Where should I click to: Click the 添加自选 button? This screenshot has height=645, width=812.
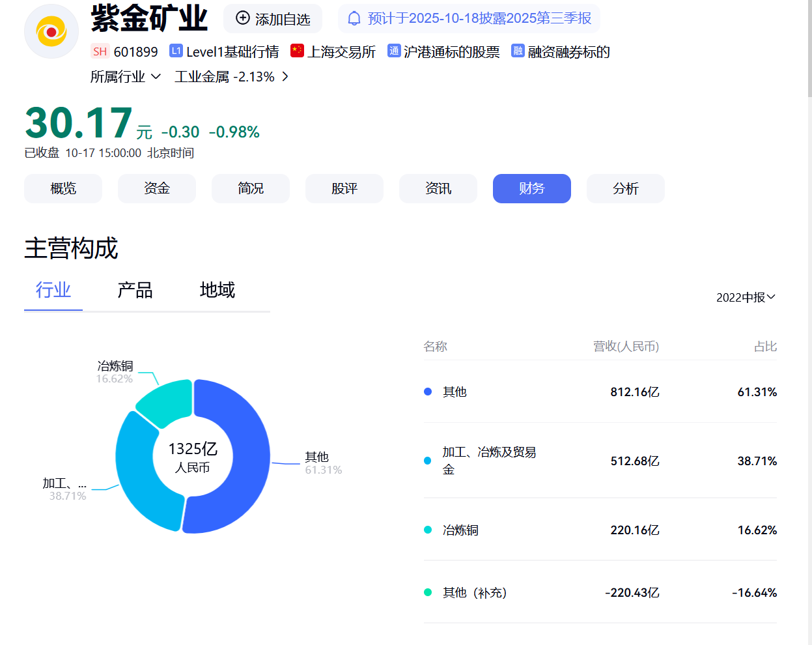(x=272, y=18)
